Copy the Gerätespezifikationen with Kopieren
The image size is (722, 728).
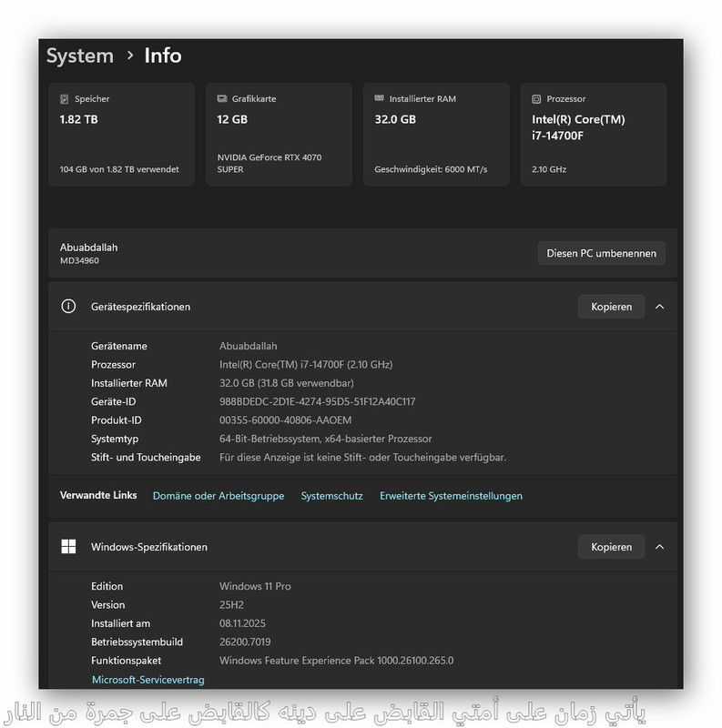click(x=611, y=307)
